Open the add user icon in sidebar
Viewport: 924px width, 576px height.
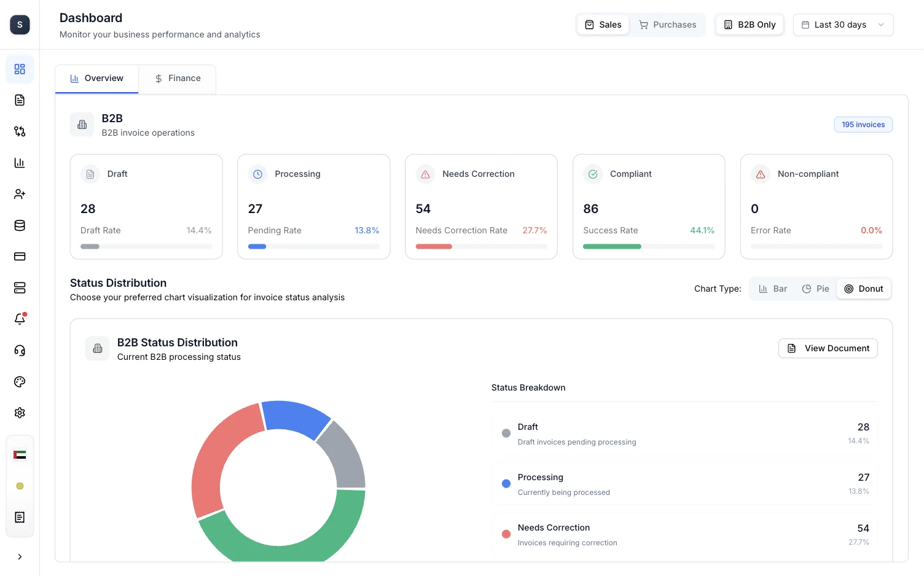pos(20,194)
